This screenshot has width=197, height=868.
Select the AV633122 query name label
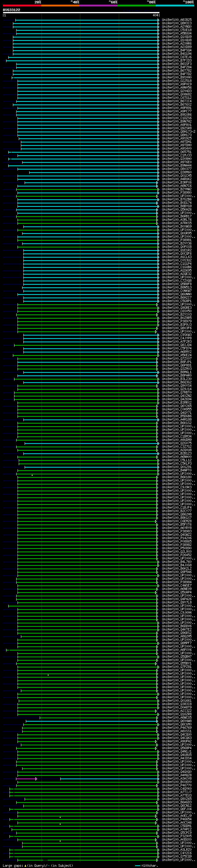coord(11,10)
